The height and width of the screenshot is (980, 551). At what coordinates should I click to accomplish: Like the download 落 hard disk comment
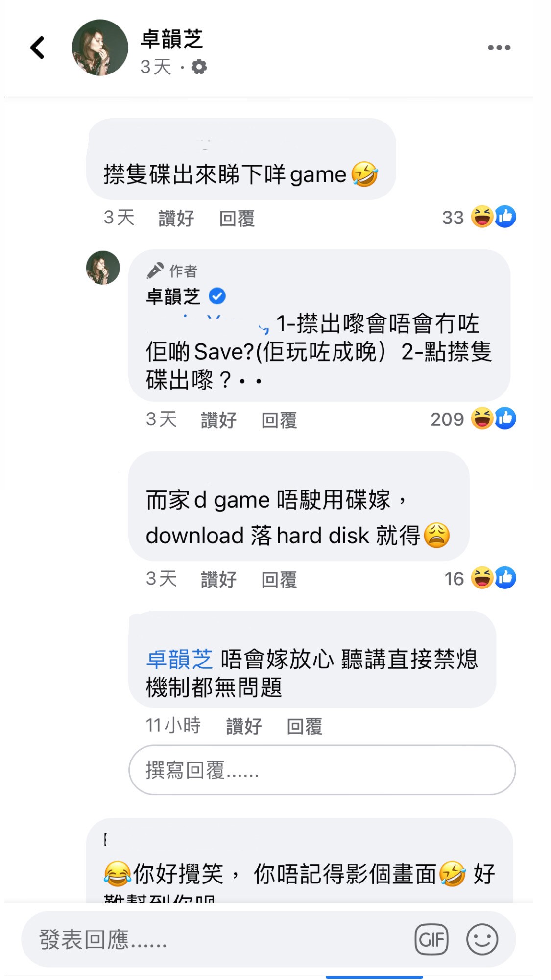pyautogui.click(x=218, y=579)
